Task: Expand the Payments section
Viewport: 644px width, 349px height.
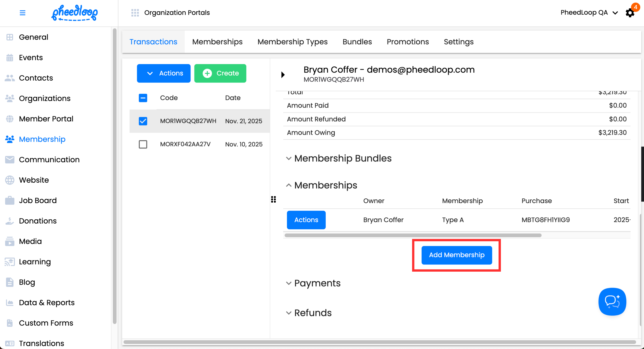Action: coord(317,283)
